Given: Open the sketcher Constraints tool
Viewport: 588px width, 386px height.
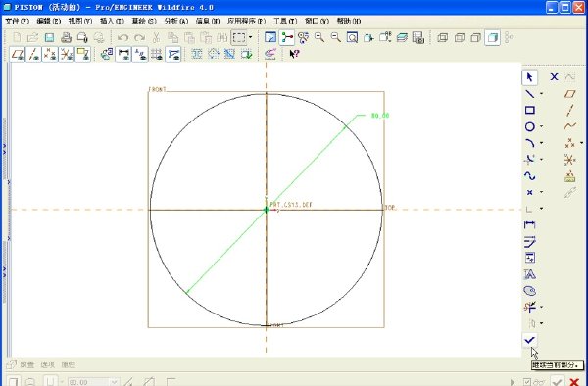Looking at the screenshot, I should coord(529,258).
